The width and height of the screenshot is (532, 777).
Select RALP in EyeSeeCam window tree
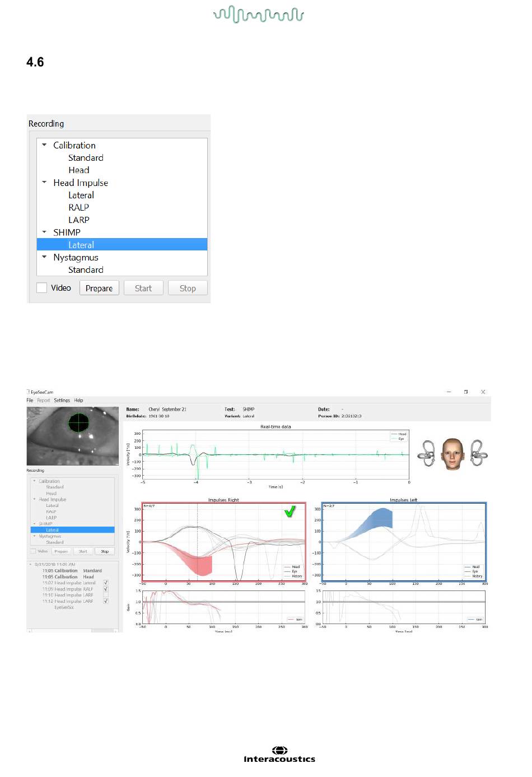tap(52, 511)
